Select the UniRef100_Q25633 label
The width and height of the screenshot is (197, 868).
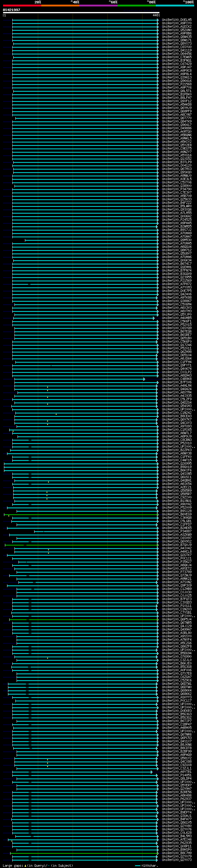(x=177, y=200)
